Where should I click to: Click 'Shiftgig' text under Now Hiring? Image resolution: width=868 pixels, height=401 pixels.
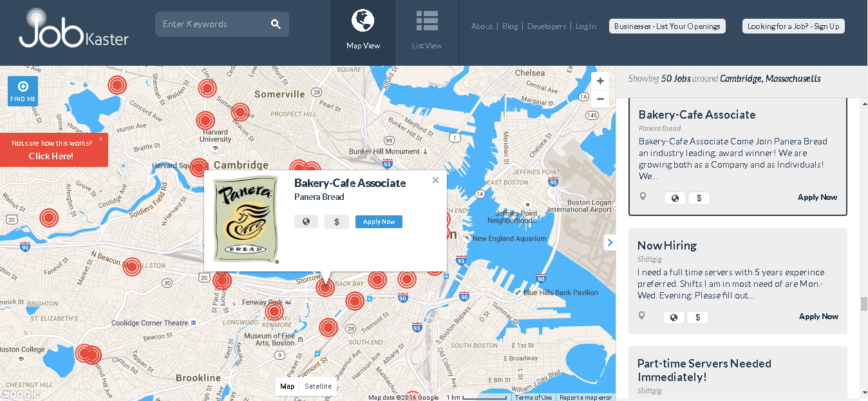pos(650,259)
